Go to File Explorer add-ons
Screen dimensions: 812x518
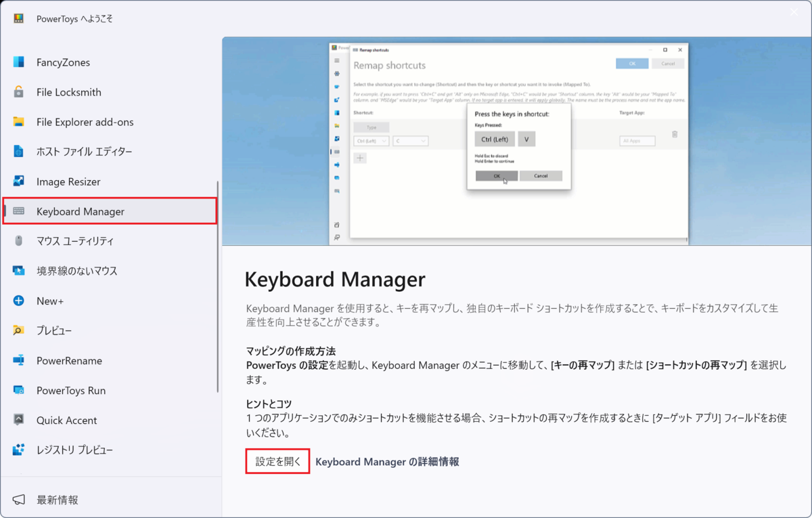110,122
